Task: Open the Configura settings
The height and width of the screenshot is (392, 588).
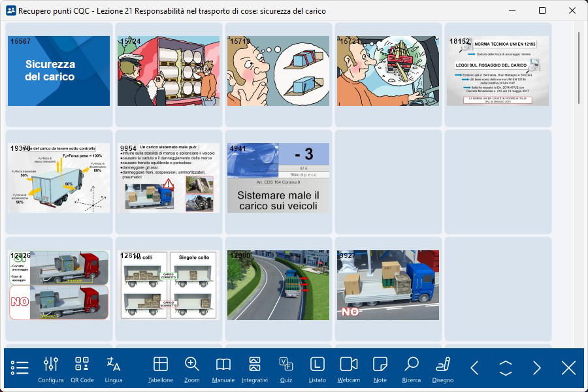Action: [x=50, y=370]
